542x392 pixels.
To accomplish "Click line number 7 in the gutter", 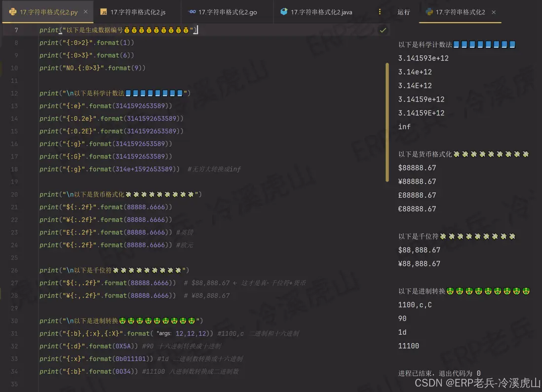I will [16, 30].
